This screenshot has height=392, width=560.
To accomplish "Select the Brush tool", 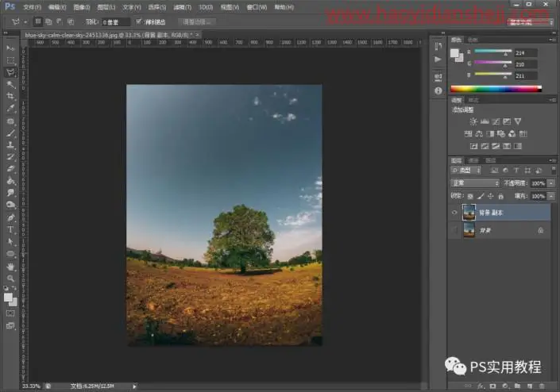I will [x=10, y=133].
